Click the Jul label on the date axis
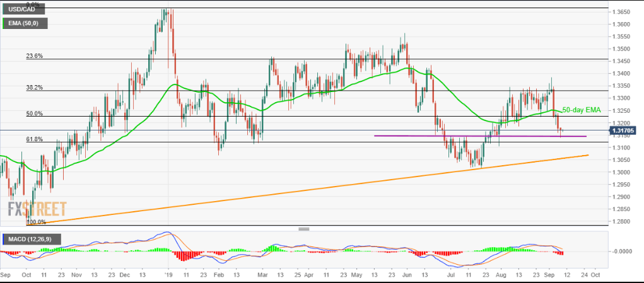This screenshot has width=644, height=283. point(435,275)
